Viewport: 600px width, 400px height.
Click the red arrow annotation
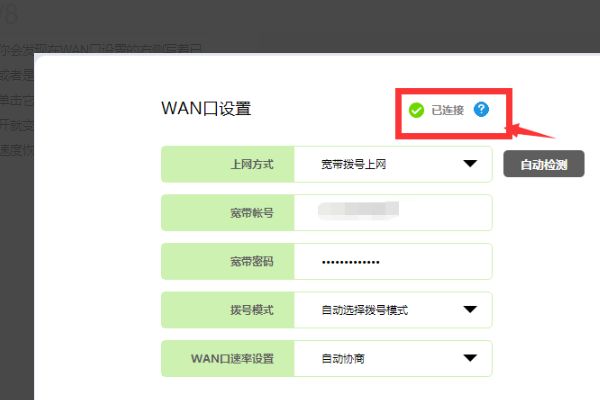(x=531, y=131)
